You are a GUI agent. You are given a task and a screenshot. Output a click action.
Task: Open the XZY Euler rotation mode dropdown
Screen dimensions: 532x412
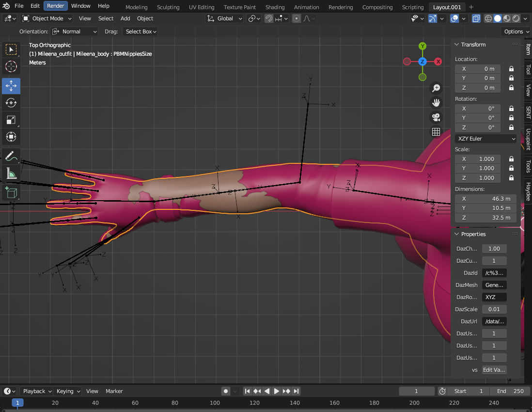click(486, 139)
